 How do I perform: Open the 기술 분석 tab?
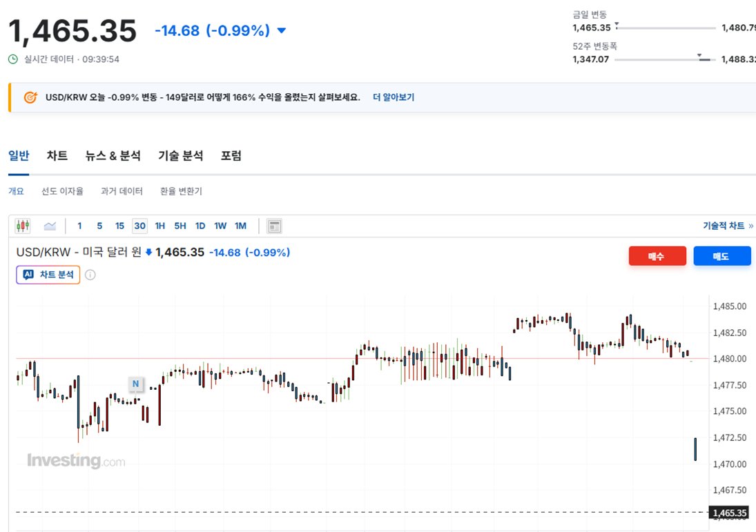[181, 156]
